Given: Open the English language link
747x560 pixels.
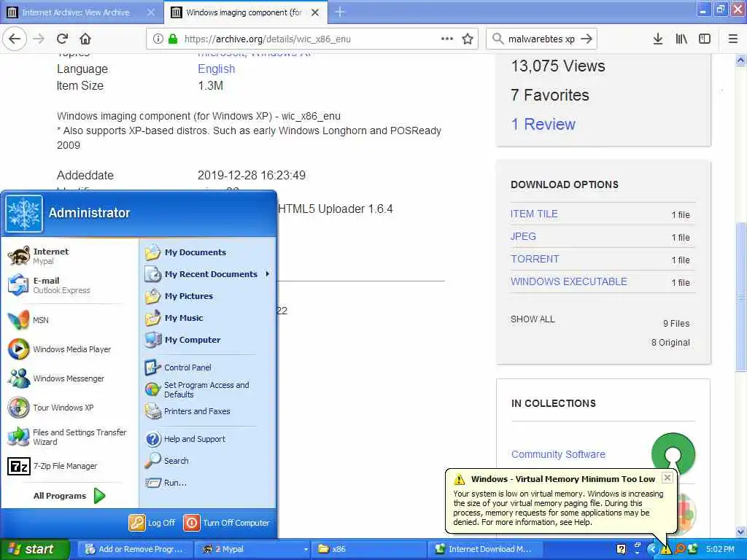Looking at the screenshot, I should [216, 69].
